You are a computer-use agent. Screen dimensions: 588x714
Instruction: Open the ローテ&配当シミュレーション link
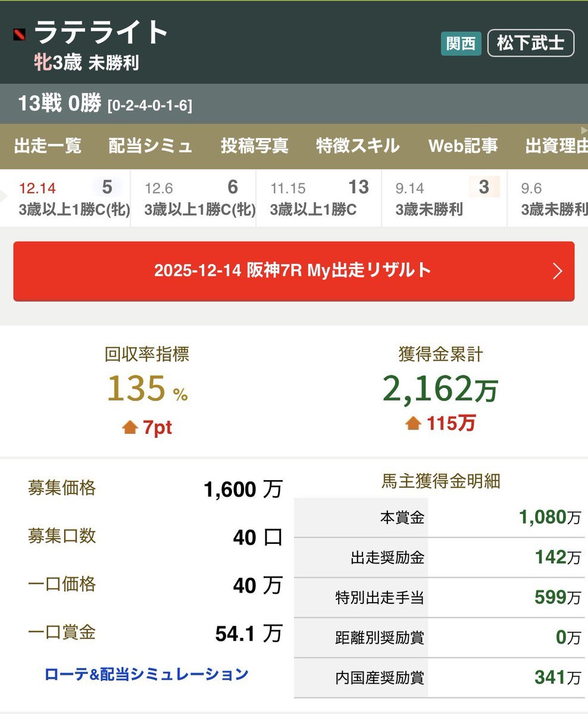tap(146, 674)
